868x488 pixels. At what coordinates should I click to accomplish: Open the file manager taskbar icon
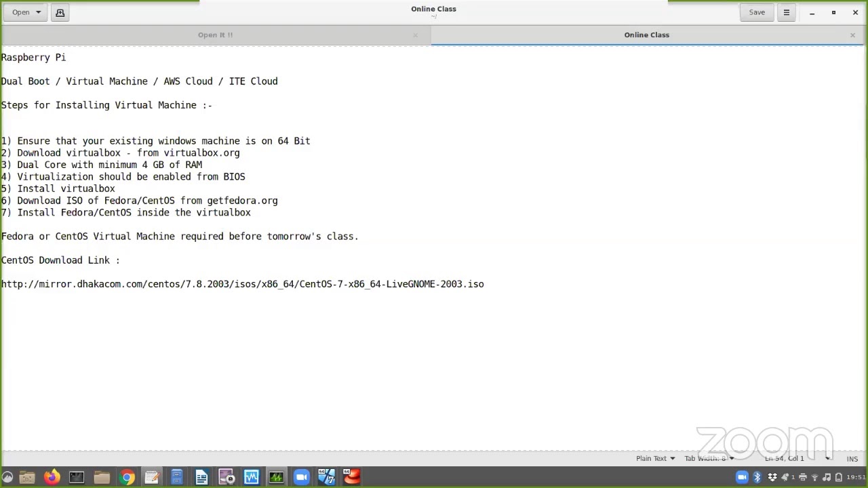point(27,477)
